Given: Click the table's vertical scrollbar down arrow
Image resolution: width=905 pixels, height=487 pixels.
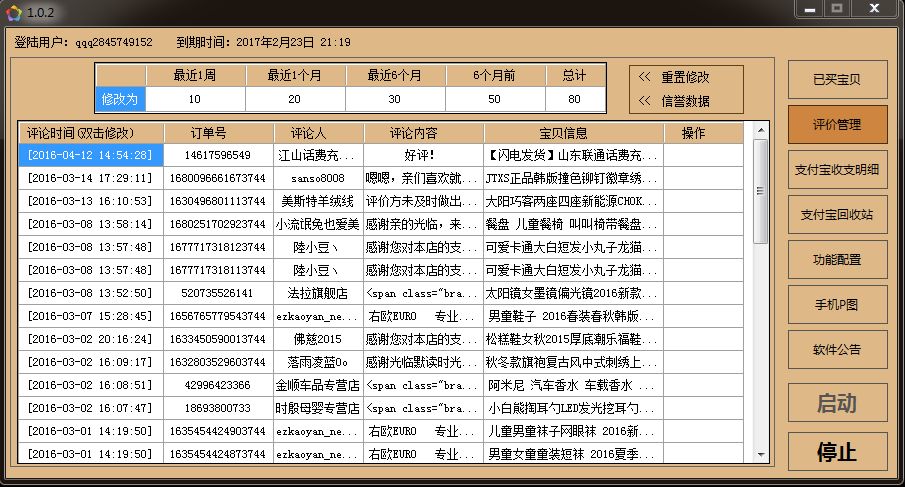Looking at the screenshot, I should coord(761,456).
